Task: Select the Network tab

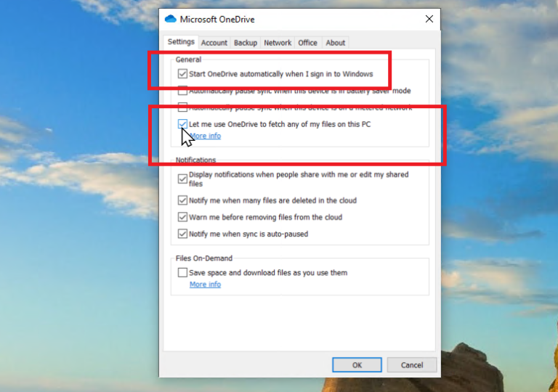Action: pyautogui.click(x=278, y=43)
